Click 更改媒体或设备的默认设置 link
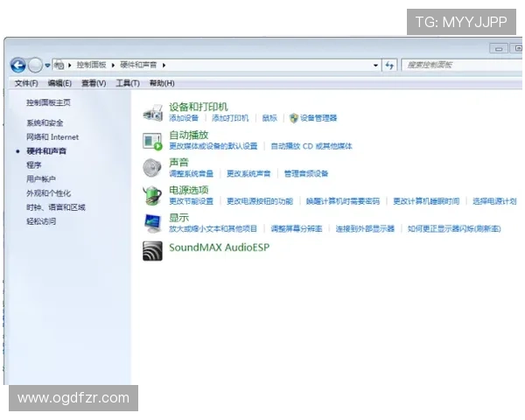 click(x=213, y=146)
